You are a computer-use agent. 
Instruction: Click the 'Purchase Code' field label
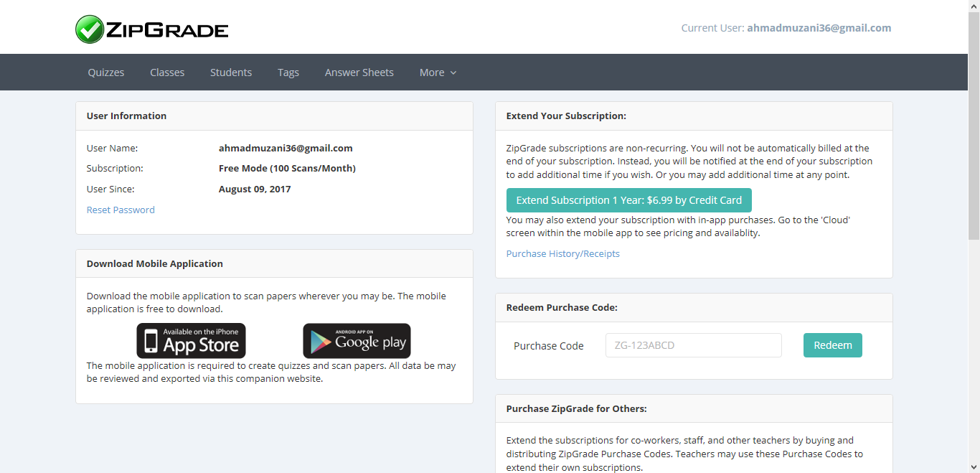click(549, 345)
